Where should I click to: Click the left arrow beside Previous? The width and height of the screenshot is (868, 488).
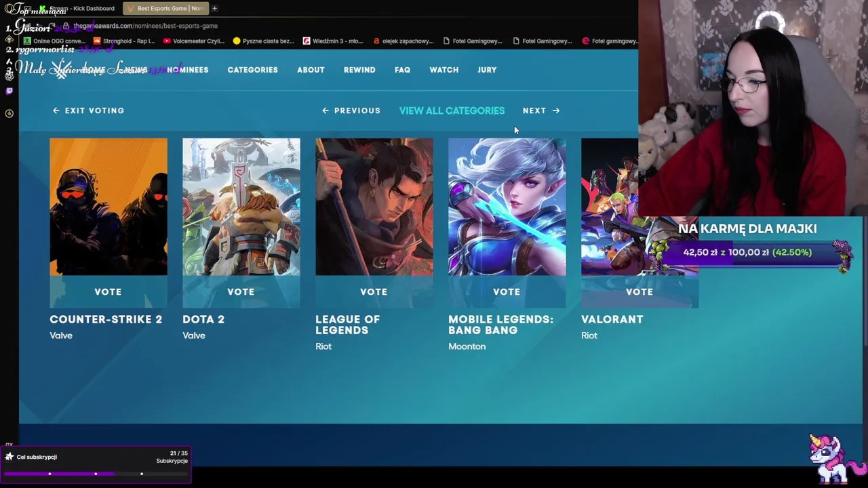point(325,110)
